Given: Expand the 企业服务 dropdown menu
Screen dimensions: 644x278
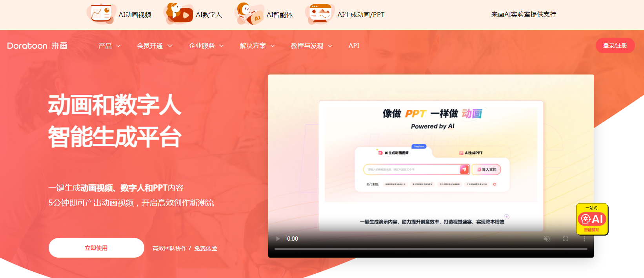Looking at the screenshot, I should point(206,46).
